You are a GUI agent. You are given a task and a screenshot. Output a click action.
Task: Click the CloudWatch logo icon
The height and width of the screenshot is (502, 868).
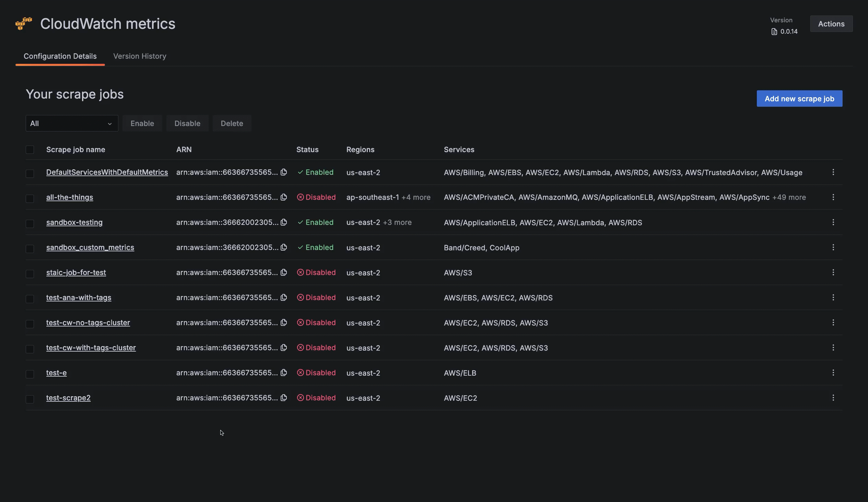(24, 23)
